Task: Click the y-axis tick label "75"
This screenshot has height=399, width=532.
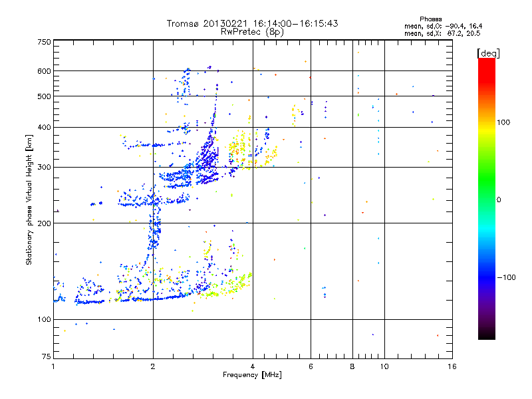Action: tap(47, 356)
